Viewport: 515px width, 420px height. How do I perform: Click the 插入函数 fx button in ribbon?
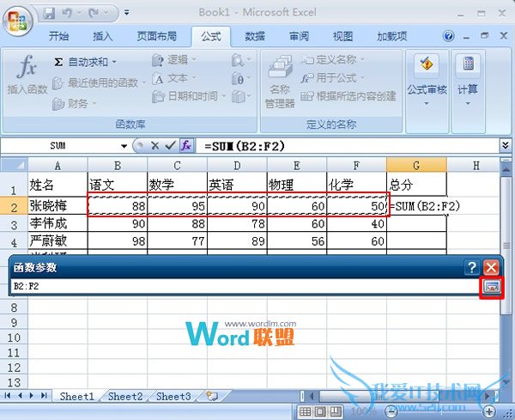pyautogui.click(x=27, y=76)
